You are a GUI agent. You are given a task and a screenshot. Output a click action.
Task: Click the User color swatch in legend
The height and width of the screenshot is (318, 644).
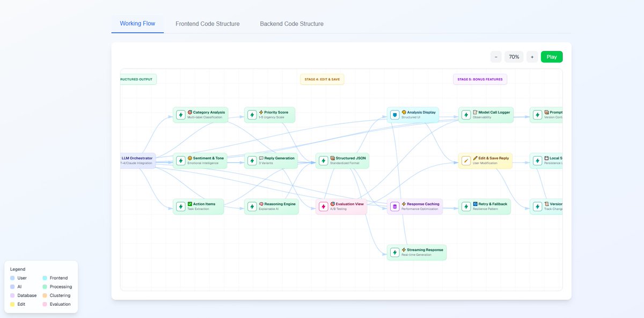12,278
